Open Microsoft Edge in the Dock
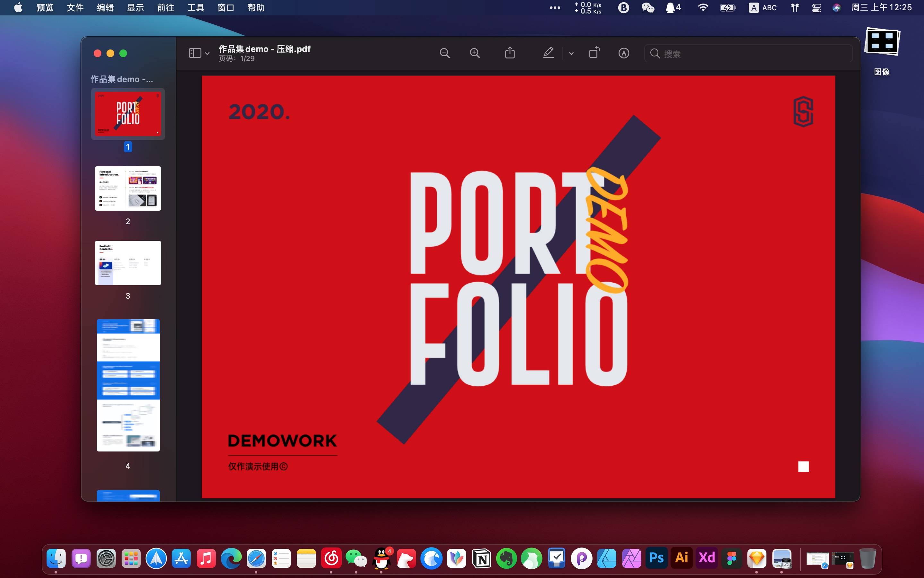 pos(231,558)
